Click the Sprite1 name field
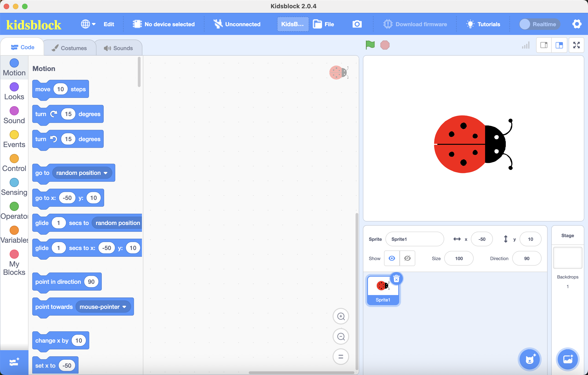The image size is (588, 375). click(415, 239)
